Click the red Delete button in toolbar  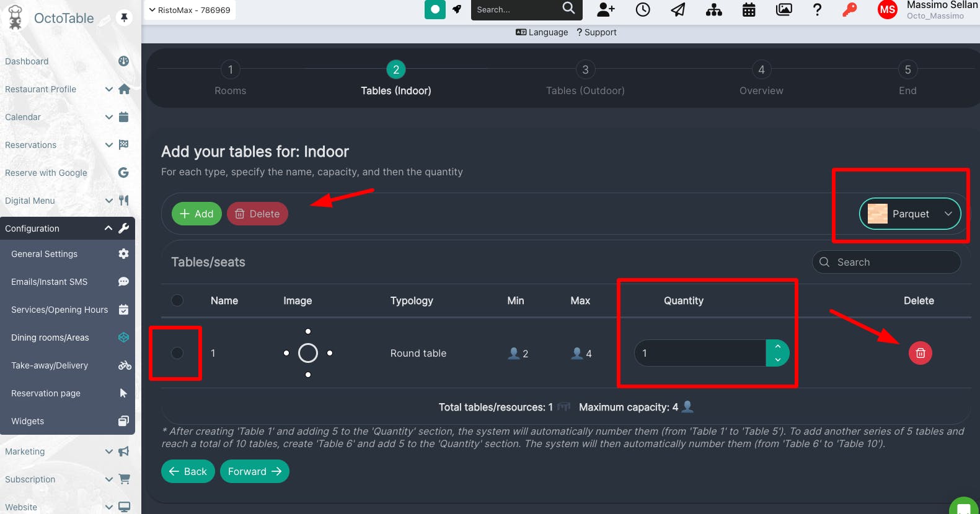257,214
